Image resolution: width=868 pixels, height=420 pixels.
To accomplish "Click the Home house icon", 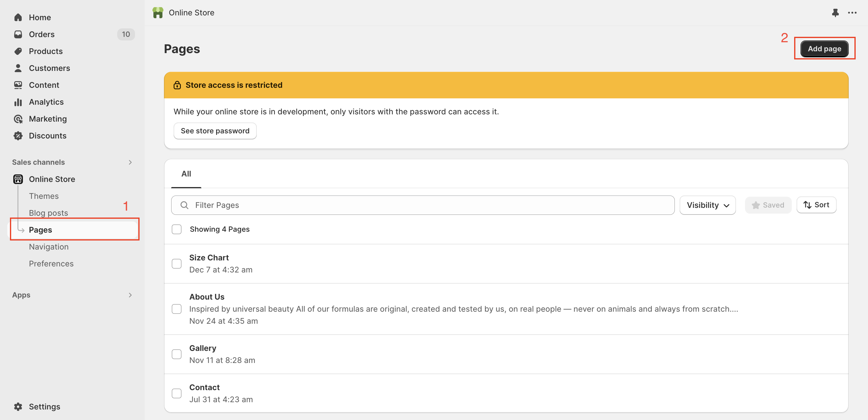I will coord(18,17).
